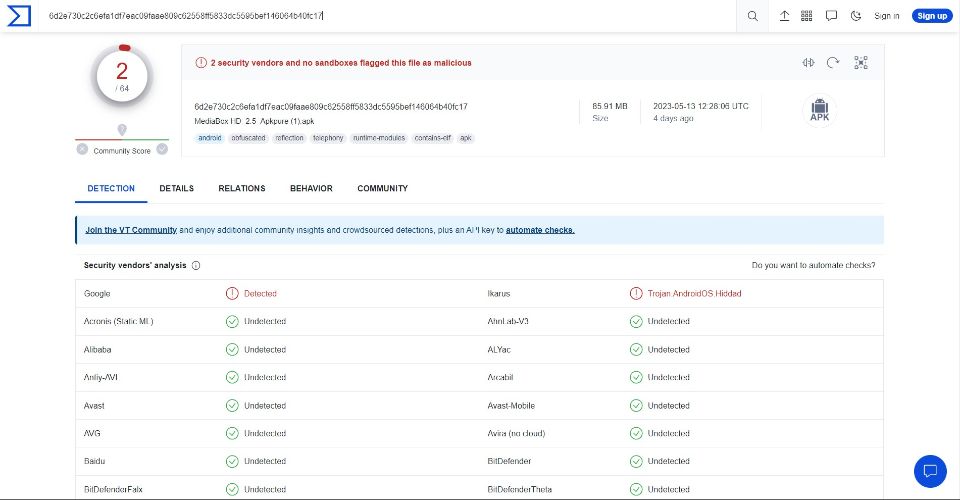
Task: Click BitDefenderTheta vendor name
Action: tap(519, 490)
